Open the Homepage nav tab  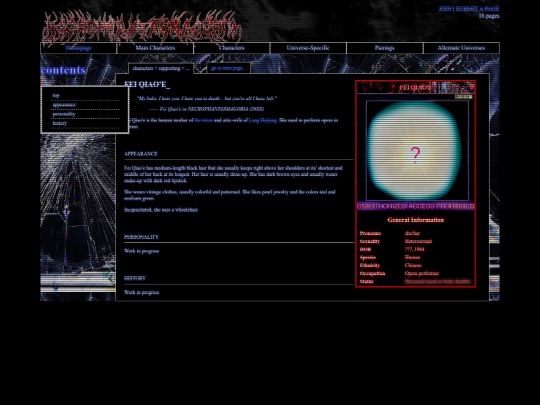[79, 48]
